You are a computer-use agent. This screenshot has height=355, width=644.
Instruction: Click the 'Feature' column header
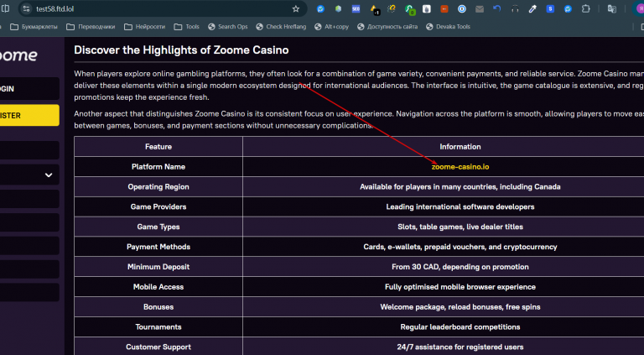(x=158, y=147)
